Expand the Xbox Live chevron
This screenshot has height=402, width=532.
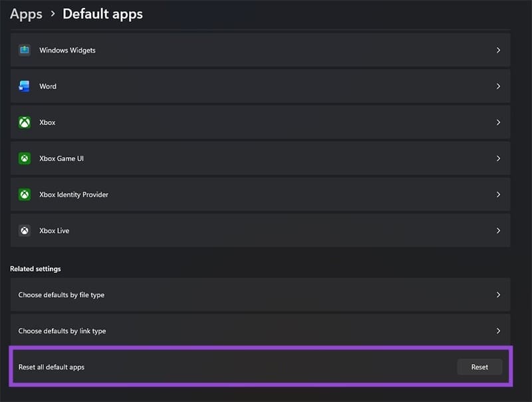498,230
